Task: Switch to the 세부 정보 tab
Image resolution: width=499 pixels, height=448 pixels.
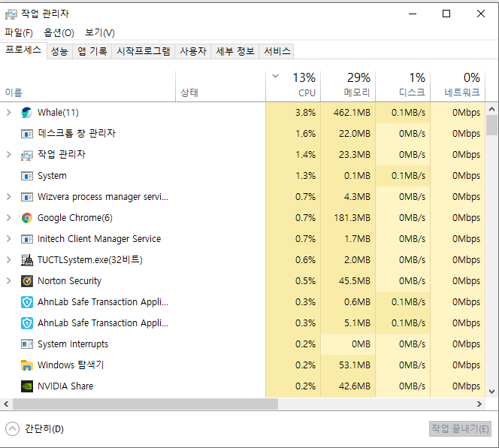Action: pos(235,51)
